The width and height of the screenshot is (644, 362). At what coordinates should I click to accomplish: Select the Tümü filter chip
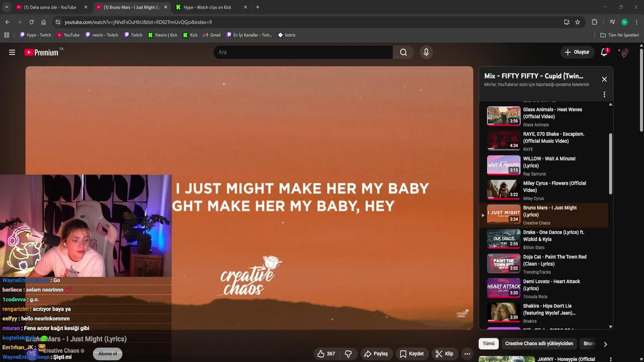pos(489,344)
